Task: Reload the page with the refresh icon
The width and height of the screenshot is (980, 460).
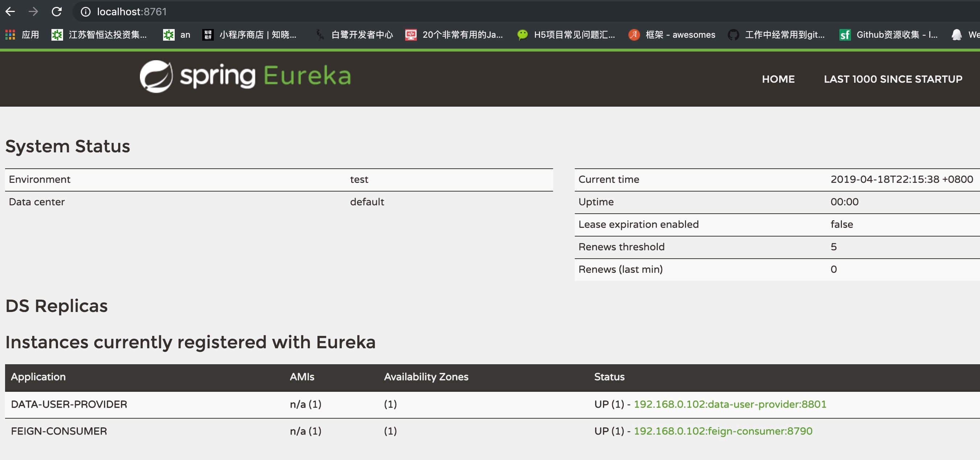Action: (x=57, y=11)
